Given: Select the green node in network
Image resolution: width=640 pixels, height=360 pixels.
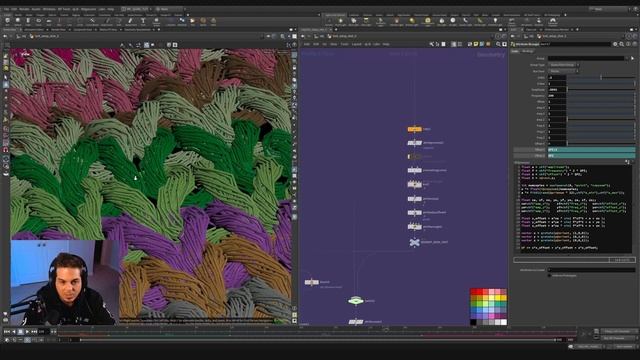Looking at the screenshot, I should [x=356, y=300].
